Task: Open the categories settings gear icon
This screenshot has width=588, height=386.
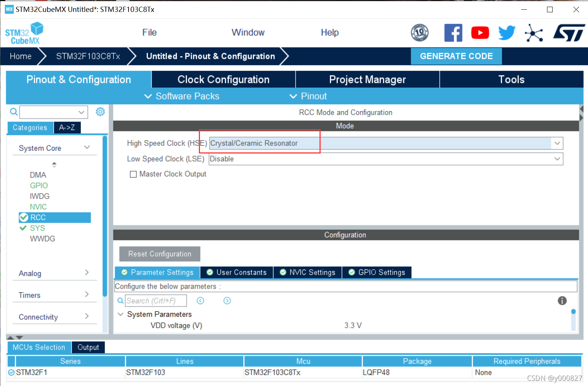Action: pos(100,112)
